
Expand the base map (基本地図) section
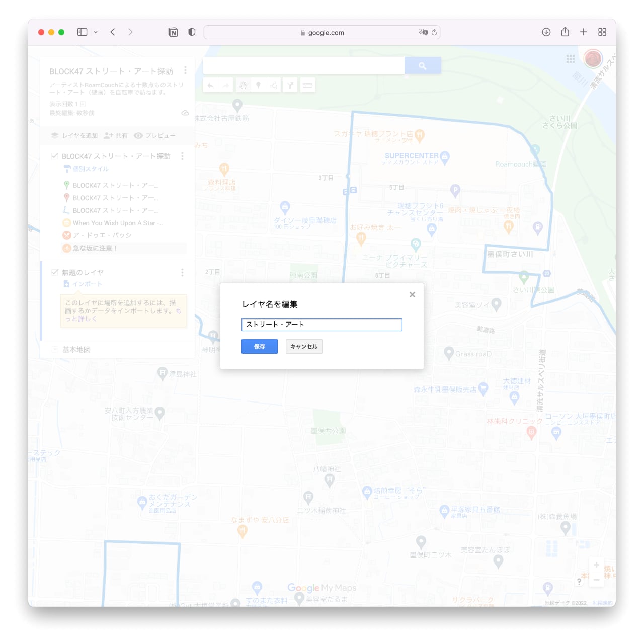[x=55, y=349]
